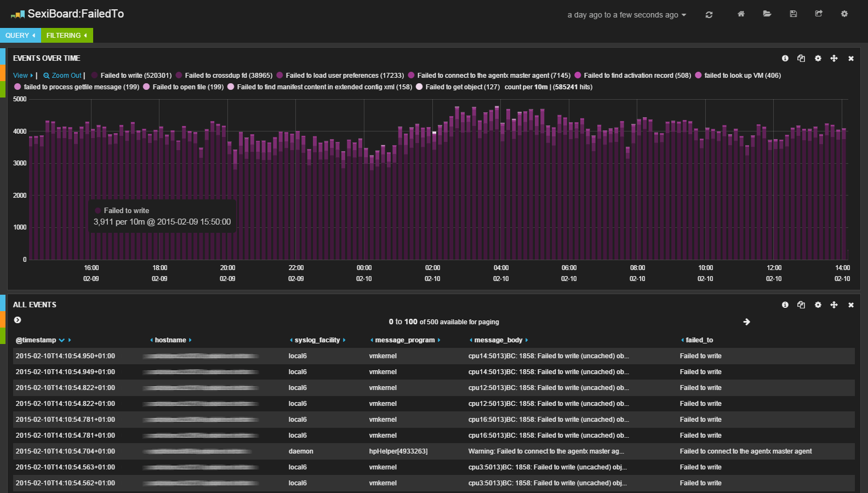Configure All Events panel via gear icon
This screenshot has height=493, width=868.
pos(818,305)
